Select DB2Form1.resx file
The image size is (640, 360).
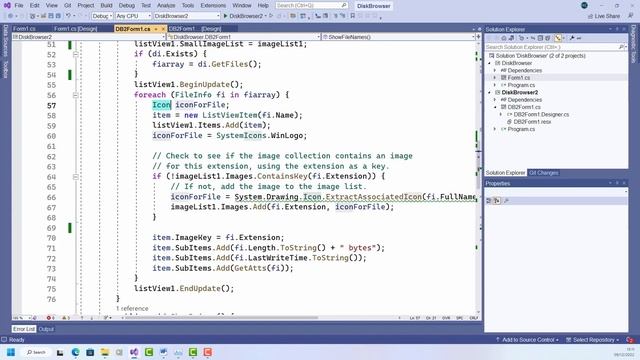532,122
